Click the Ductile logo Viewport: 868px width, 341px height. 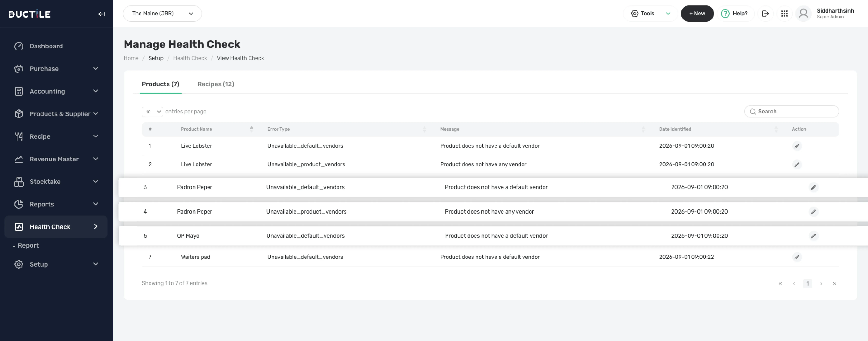(x=30, y=14)
